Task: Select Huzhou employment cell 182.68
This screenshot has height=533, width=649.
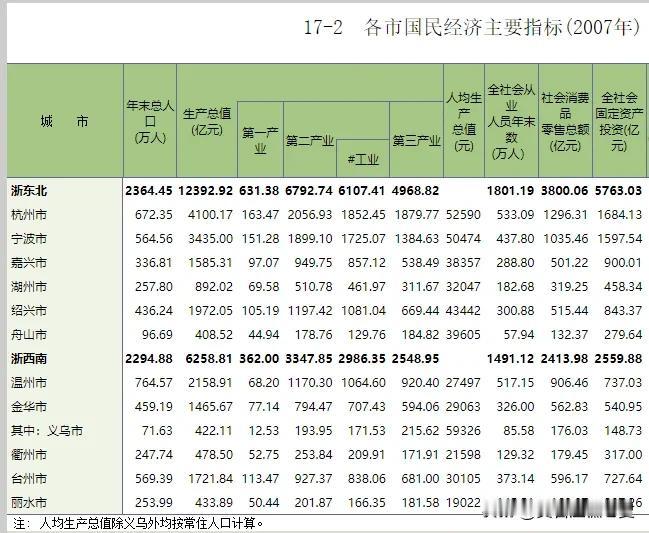Action: [515, 286]
